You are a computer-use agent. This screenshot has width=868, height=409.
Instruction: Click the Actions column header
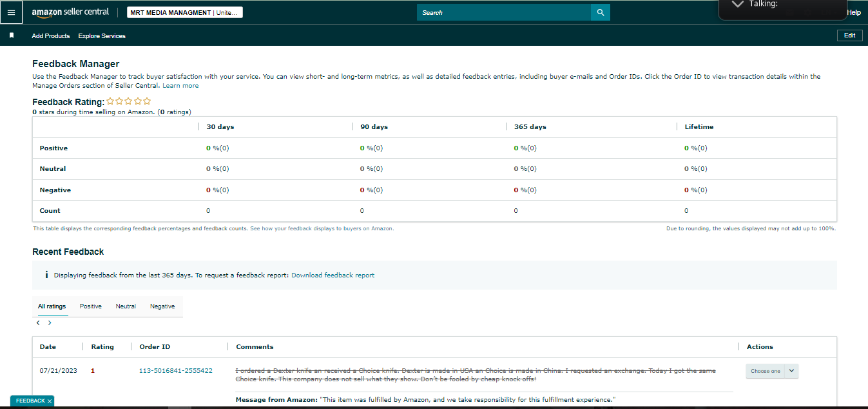tap(760, 347)
